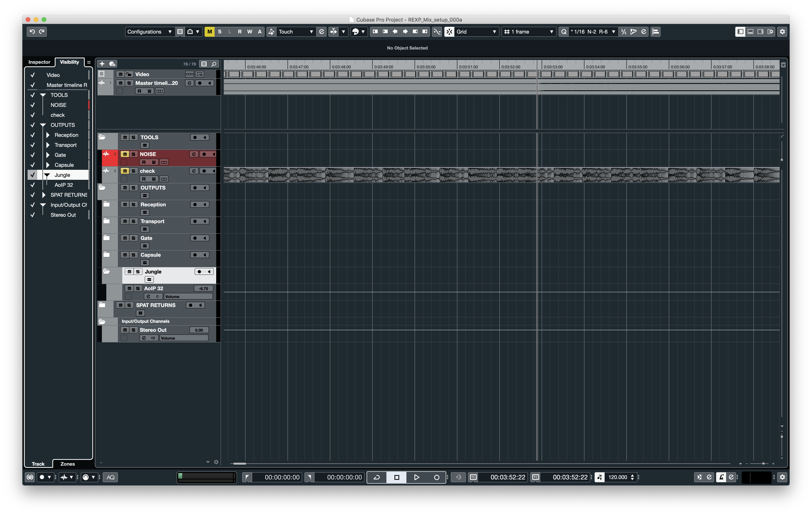The width and height of the screenshot is (812, 515).
Task: Open the track search magnifier
Action: (214, 64)
